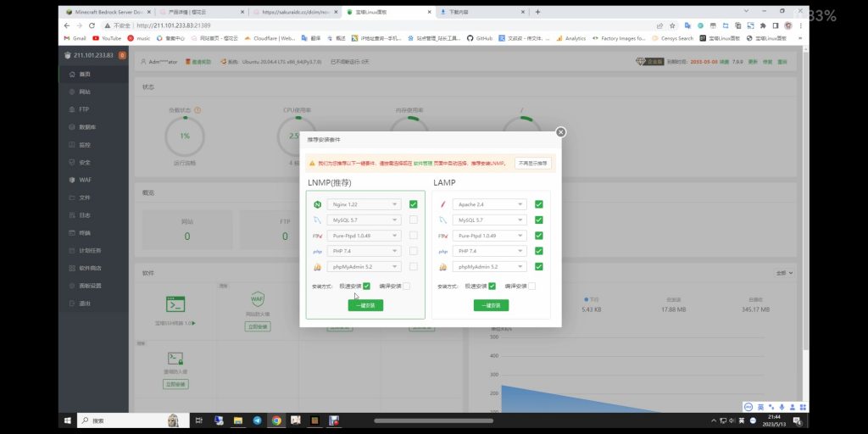The width and height of the screenshot is (868, 434).
Task: Click the Nginx logo icon in LNMP
Action: click(x=316, y=204)
